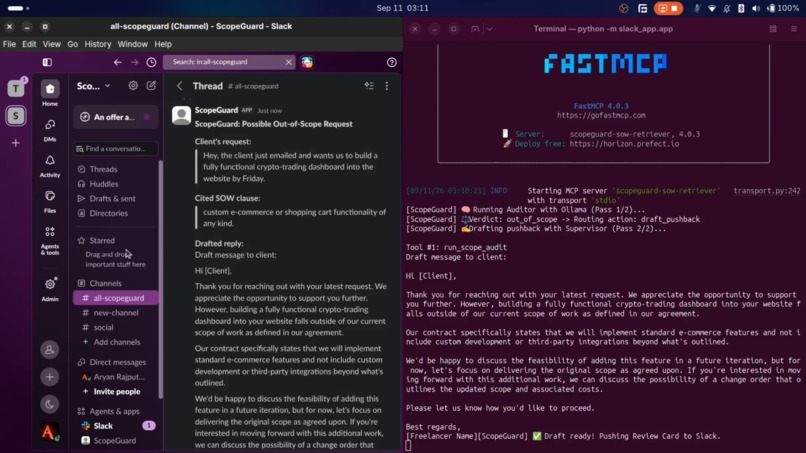
Task: Open Directories in the sidebar
Action: (108, 213)
